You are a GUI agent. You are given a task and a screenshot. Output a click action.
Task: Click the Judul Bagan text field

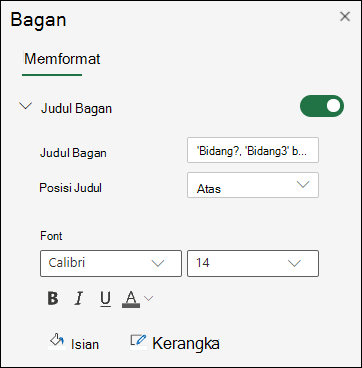(253, 150)
